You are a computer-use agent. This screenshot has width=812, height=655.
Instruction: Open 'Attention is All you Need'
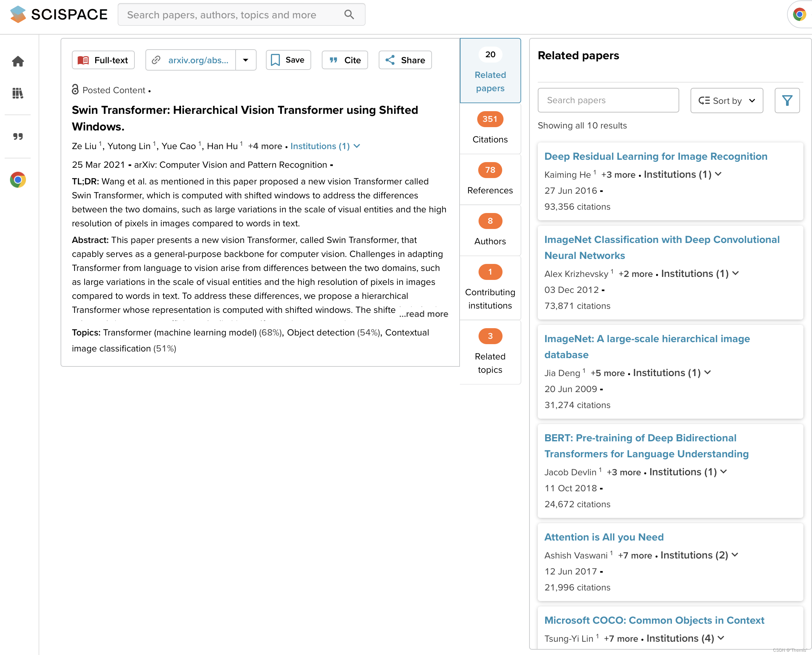pos(604,537)
